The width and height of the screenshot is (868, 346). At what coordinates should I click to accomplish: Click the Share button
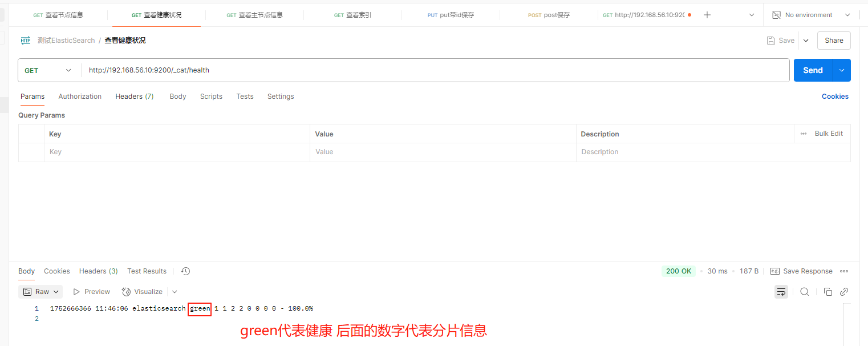pos(834,41)
